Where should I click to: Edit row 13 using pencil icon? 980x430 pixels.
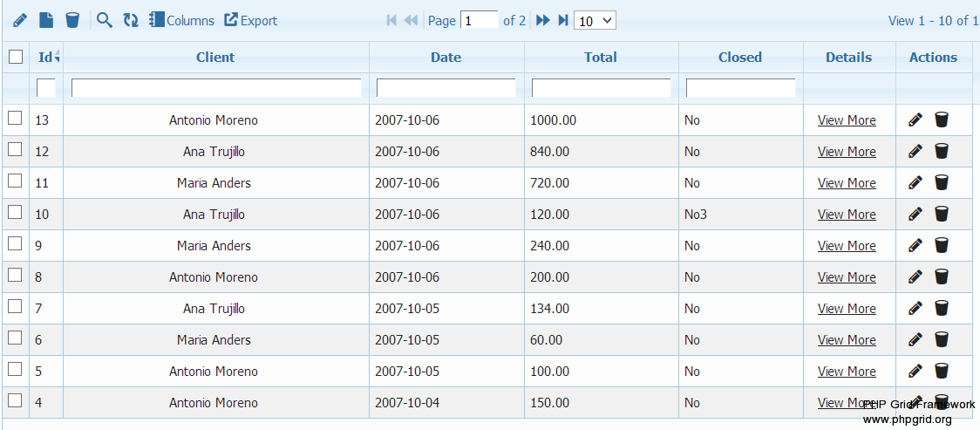click(915, 120)
